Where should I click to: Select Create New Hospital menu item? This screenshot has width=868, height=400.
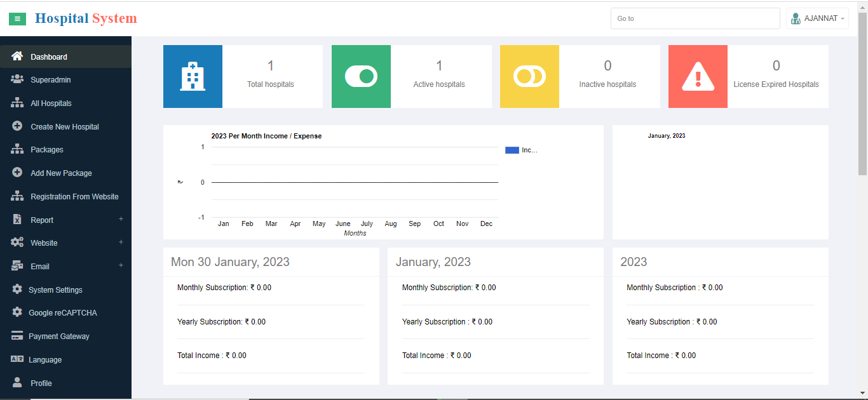(x=65, y=127)
